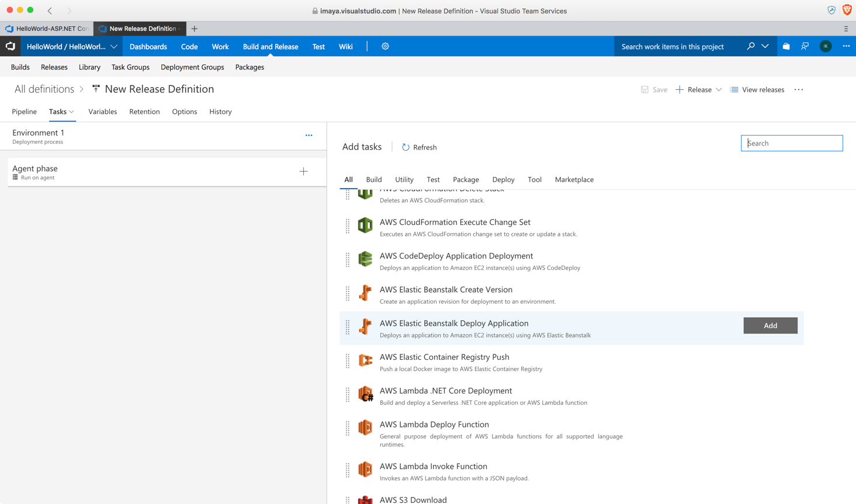Viewport: 856px width, 504px height.
Task: Go back with browser back arrow
Action: [50, 11]
